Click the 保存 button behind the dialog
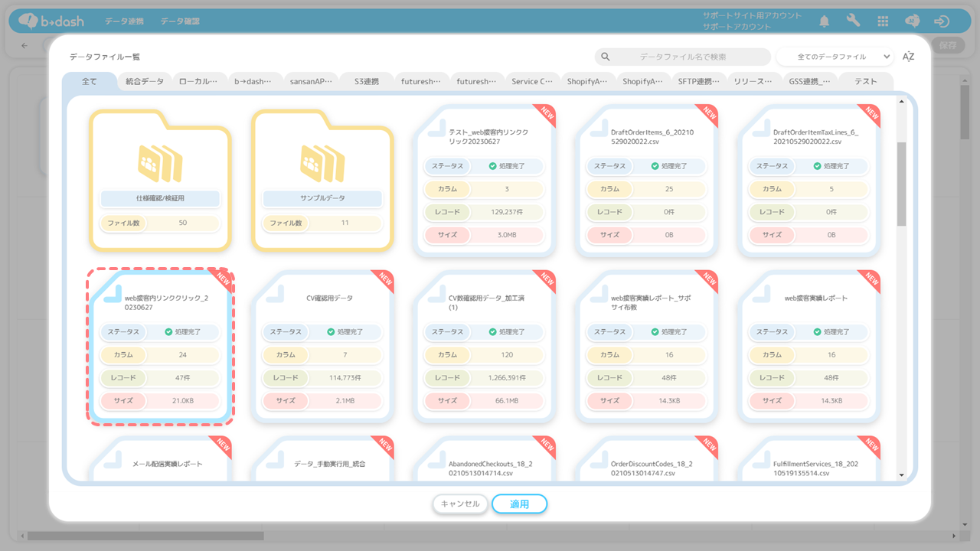The width and height of the screenshot is (980, 551). click(947, 46)
